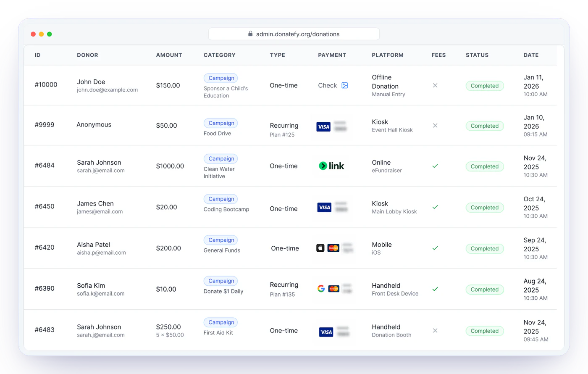Click the Campaign badge for Sponsor a Child's Education
588x374 pixels.
click(x=221, y=78)
